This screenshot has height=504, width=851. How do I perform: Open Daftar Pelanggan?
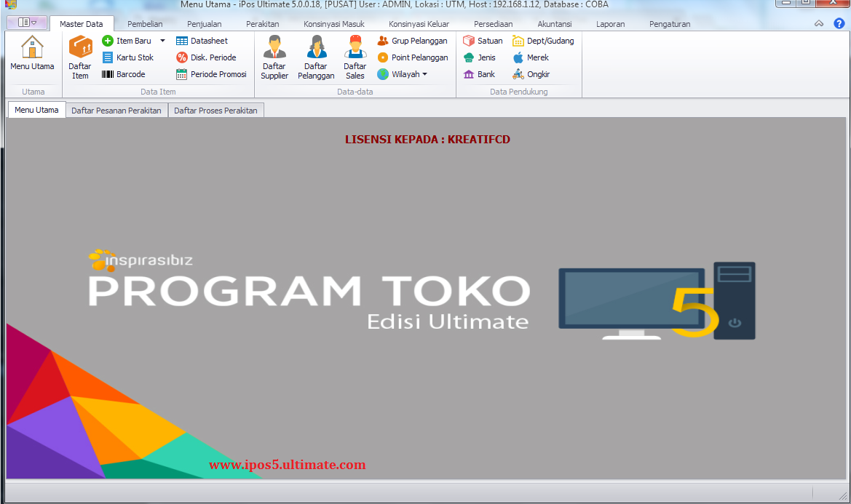pos(316,57)
